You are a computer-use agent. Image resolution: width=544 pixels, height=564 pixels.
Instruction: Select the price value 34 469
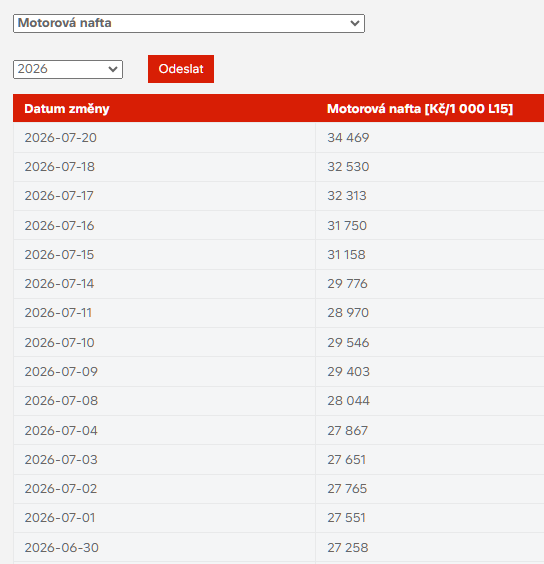tap(348, 138)
